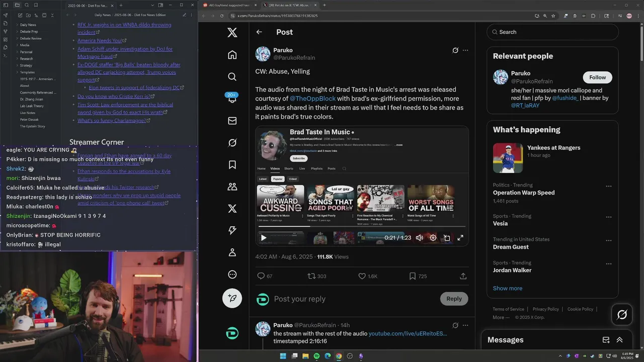Open more options on Paruko's main post

coord(465,50)
